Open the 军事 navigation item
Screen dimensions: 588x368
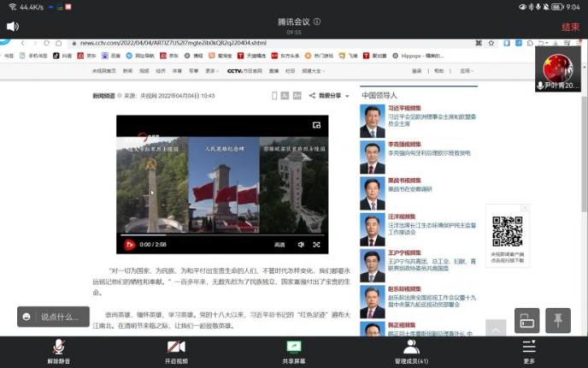(x=193, y=70)
